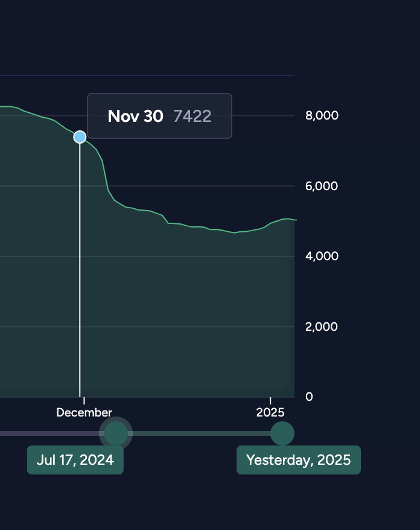Image resolution: width=420 pixels, height=530 pixels.
Task: Click the December x-axis label
Action: (x=84, y=413)
